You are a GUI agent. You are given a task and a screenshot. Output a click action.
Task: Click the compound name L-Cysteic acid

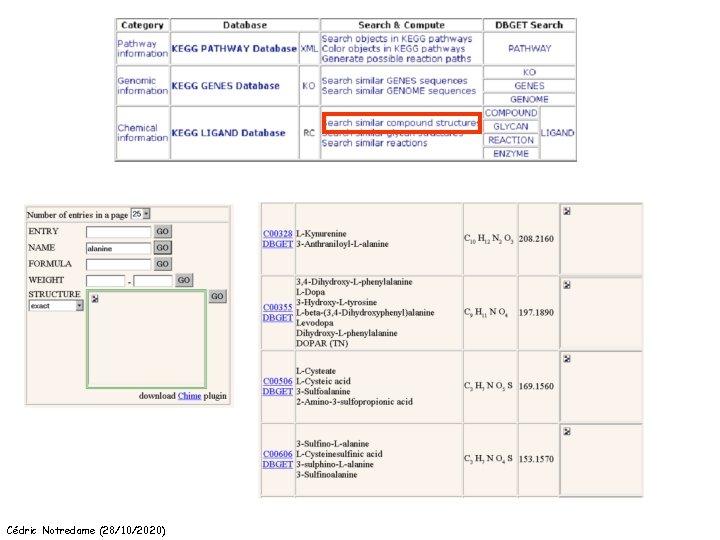coord(323,381)
